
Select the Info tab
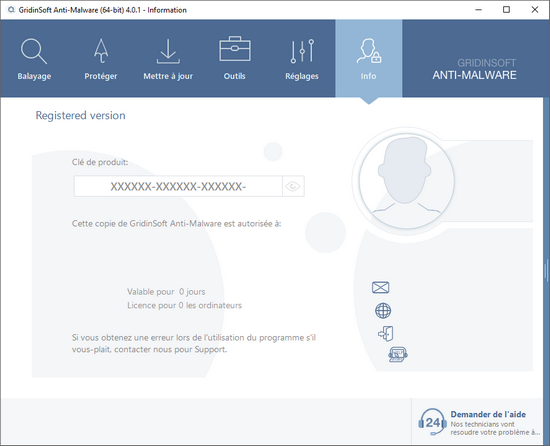point(369,59)
